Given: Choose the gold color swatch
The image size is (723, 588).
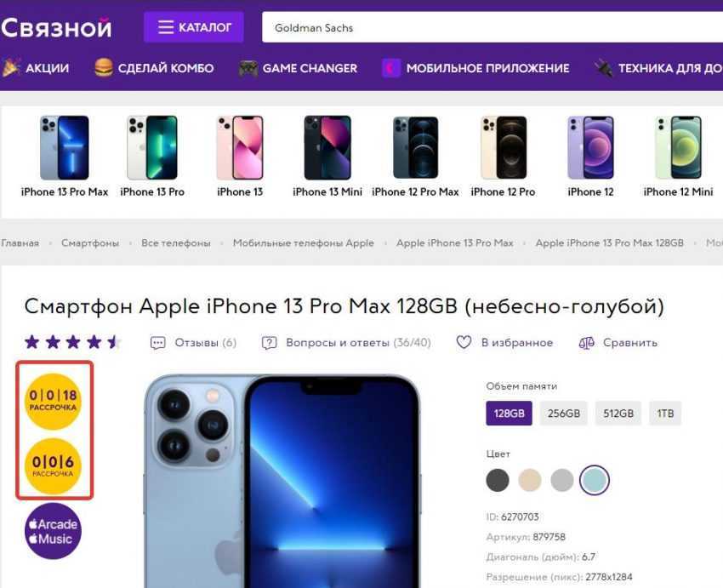Looking at the screenshot, I should pyautogui.click(x=530, y=480).
